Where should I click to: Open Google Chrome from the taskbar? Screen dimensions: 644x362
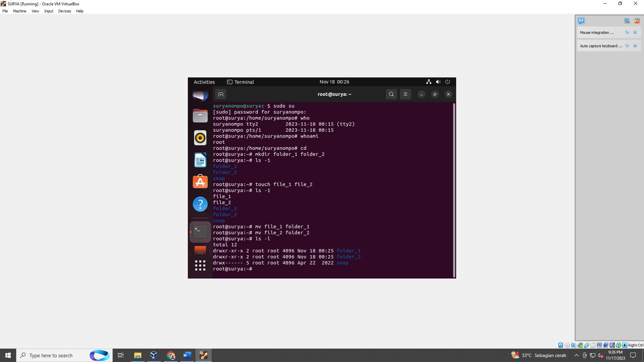coord(171,355)
